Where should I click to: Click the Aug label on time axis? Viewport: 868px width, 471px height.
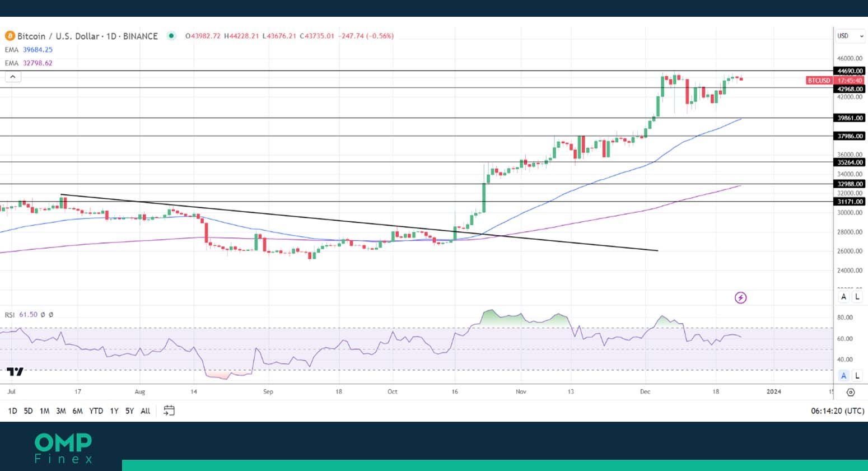140,391
